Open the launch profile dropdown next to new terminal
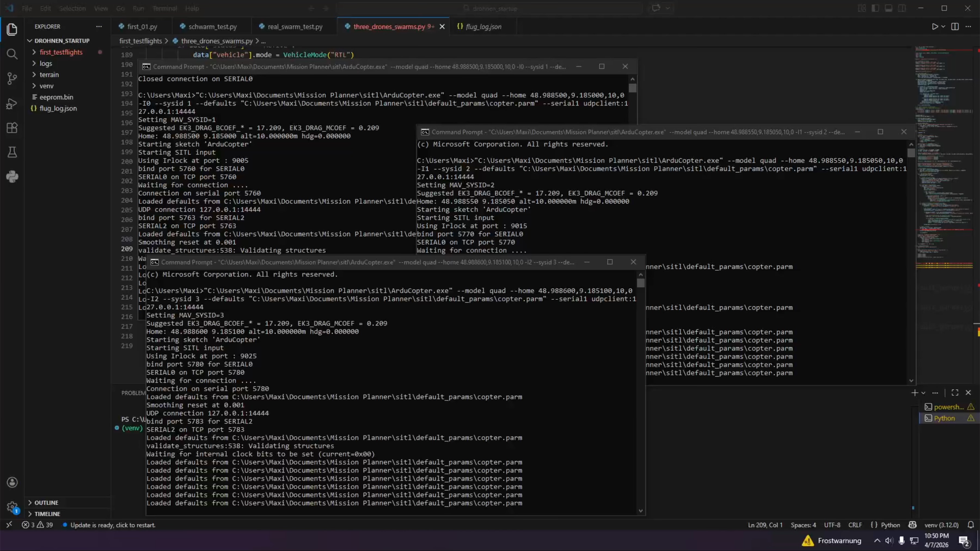This screenshot has width=980, height=551. pos(923,393)
